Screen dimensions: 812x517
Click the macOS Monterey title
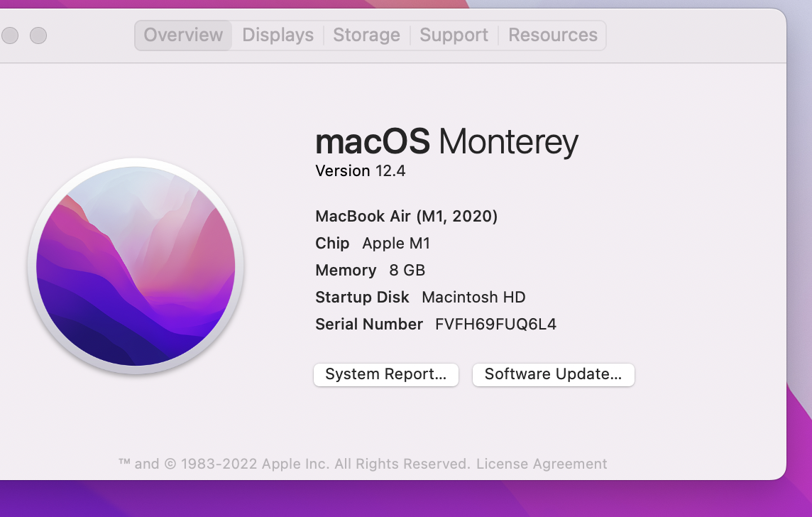pos(446,142)
